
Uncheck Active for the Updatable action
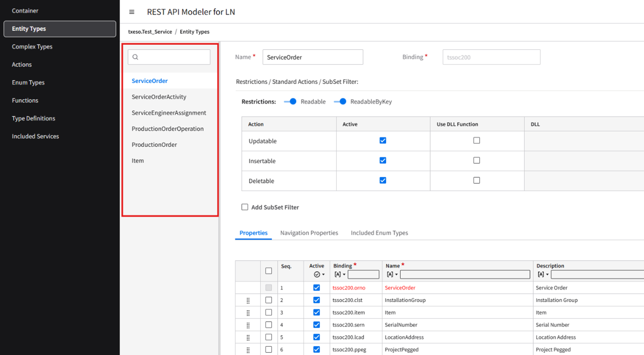point(382,140)
